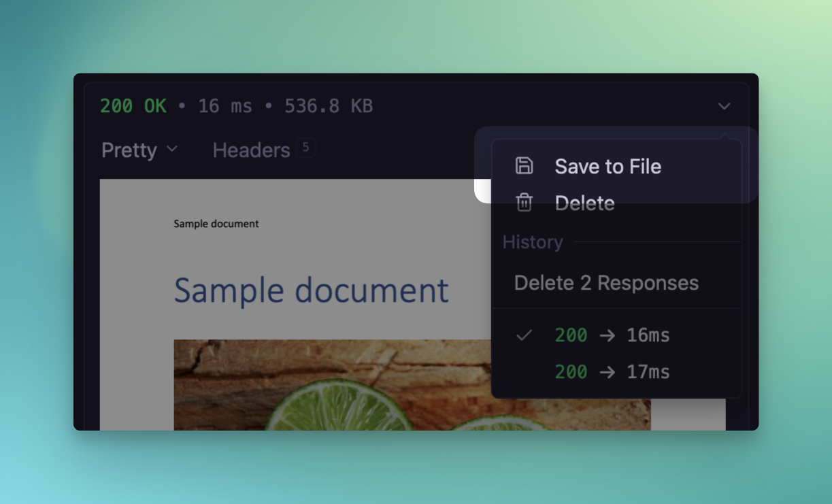This screenshot has width=832, height=504.
Task: Click the arrow in the 16ms history entry
Action: (x=608, y=335)
